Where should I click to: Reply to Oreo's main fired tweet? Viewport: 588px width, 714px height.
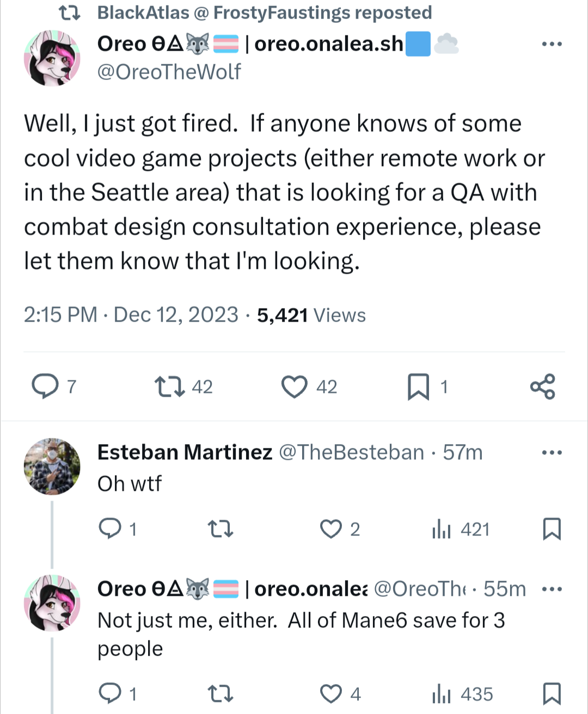coord(46,387)
